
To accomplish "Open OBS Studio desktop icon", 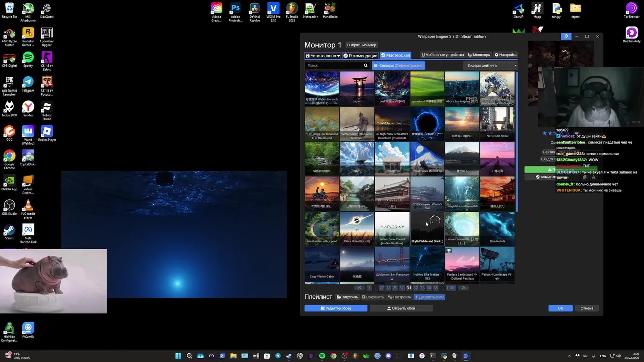I will pyautogui.click(x=9, y=207).
